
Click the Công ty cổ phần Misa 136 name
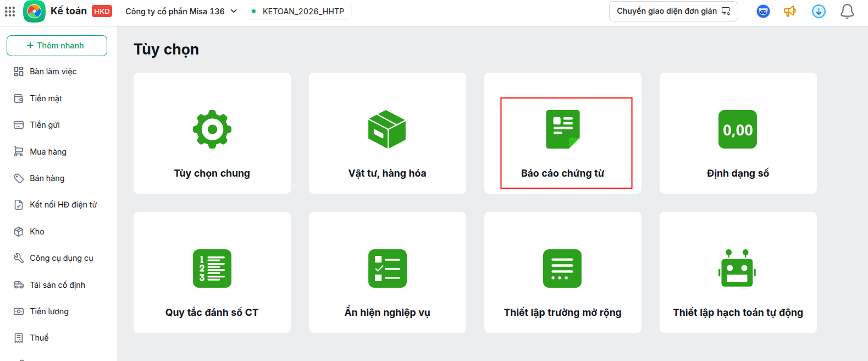[175, 11]
